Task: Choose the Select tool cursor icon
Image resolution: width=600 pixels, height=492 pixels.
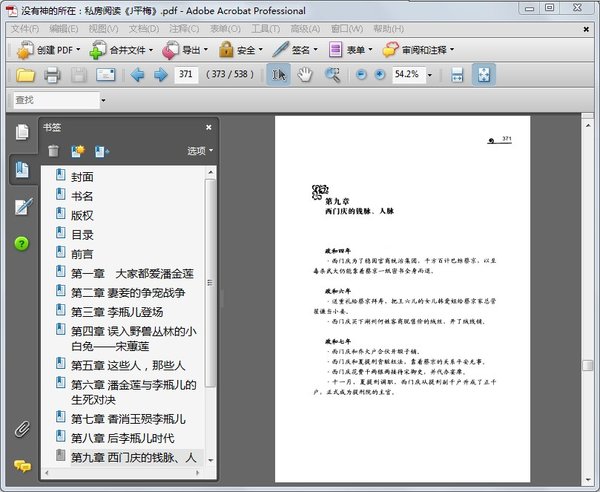Action: [279, 75]
